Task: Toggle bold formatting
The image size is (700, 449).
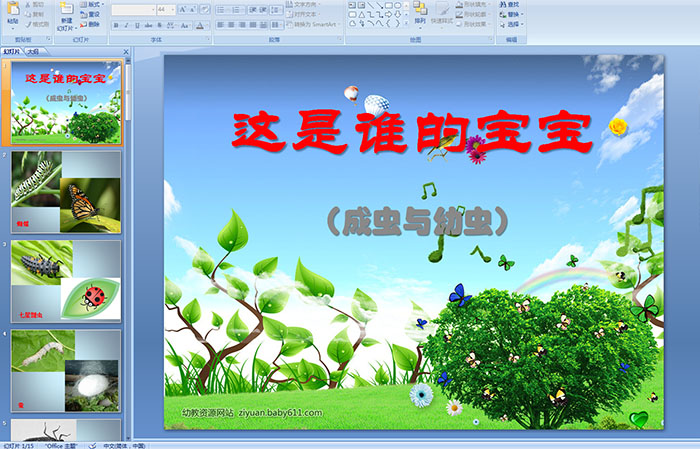Action: point(116,25)
